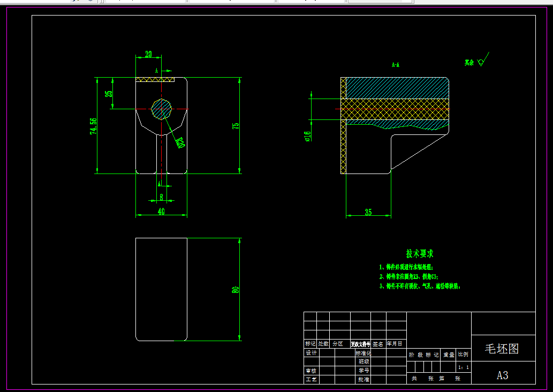Select the 标记 header cell

310,343
